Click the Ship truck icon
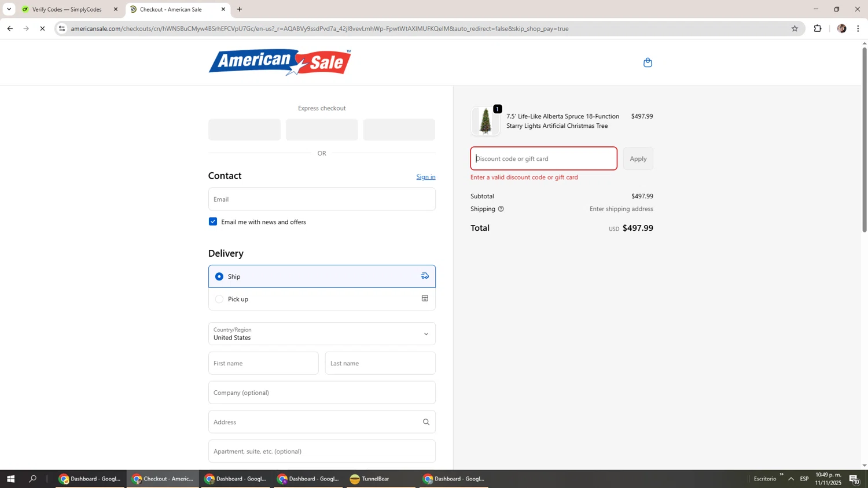The width and height of the screenshot is (868, 488). tap(425, 276)
